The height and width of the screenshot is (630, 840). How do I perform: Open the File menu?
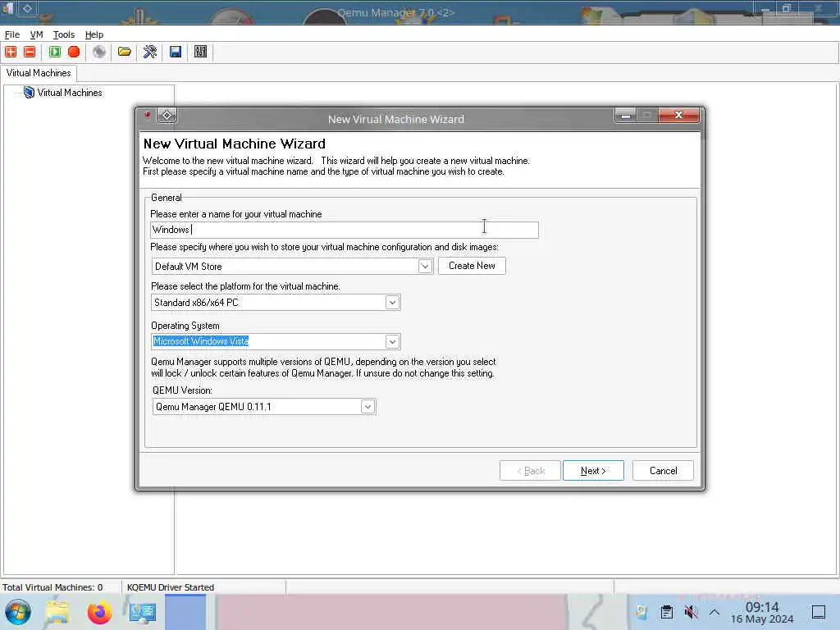tap(11, 34)
